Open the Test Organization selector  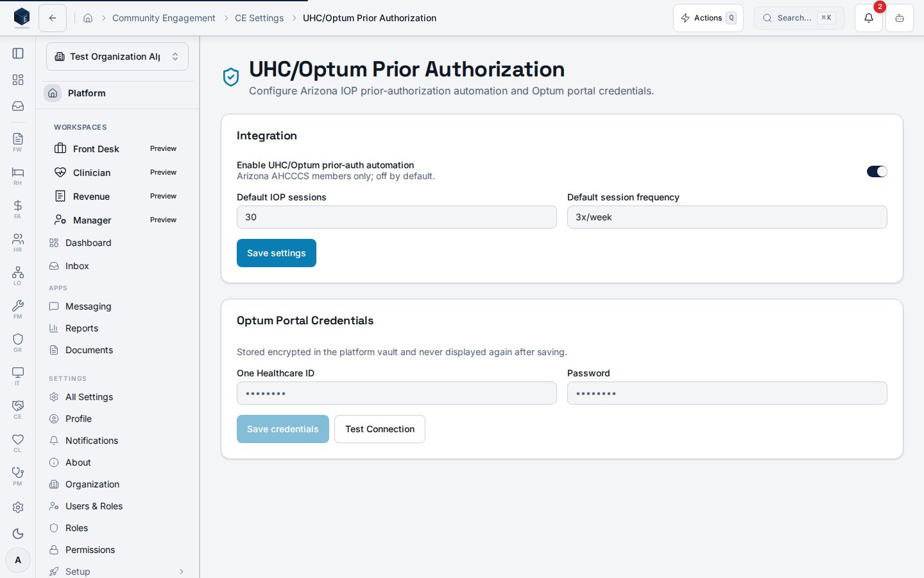(117, 57)
